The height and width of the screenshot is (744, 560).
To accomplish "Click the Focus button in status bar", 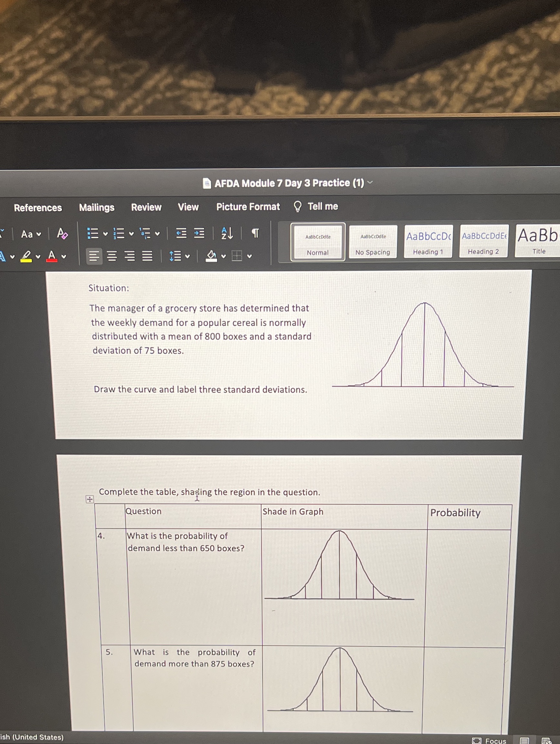I will [x=489, y=740].
